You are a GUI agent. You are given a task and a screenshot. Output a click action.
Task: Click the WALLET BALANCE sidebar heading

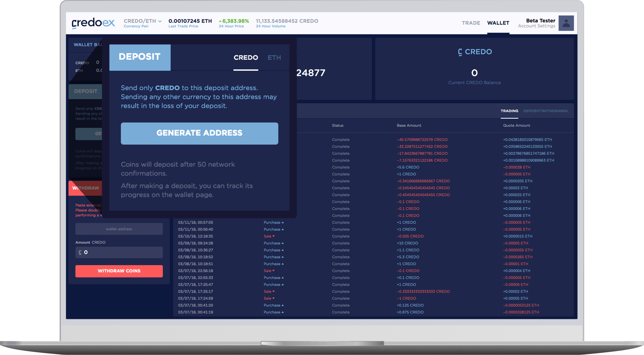click(x=88, y=45)
